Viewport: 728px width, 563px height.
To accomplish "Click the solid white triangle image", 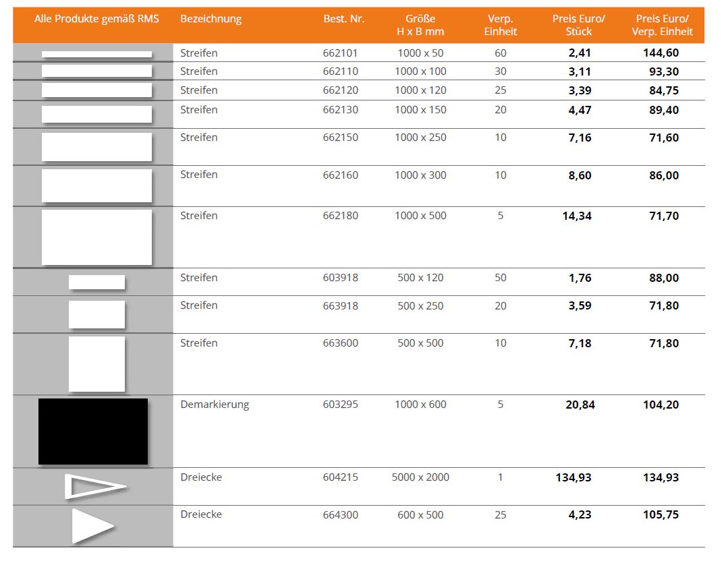I will [93, 527].
